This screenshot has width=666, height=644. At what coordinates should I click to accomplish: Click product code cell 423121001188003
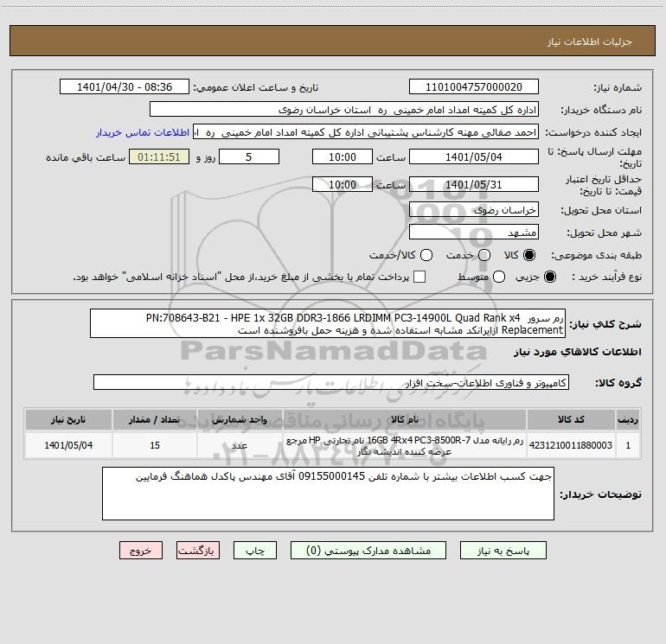pyautogui.click(x=571, y=445)
